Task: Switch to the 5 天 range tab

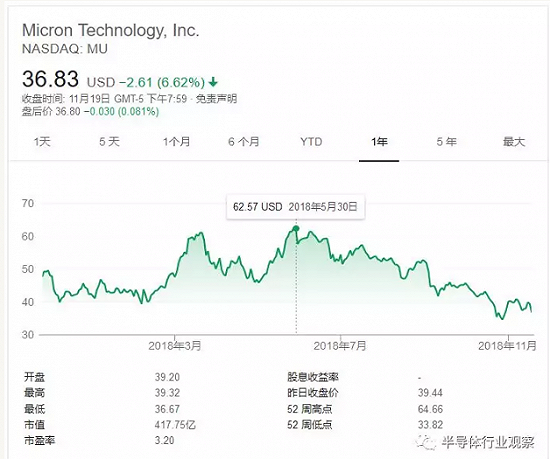Action: click(x=109, y=142)
